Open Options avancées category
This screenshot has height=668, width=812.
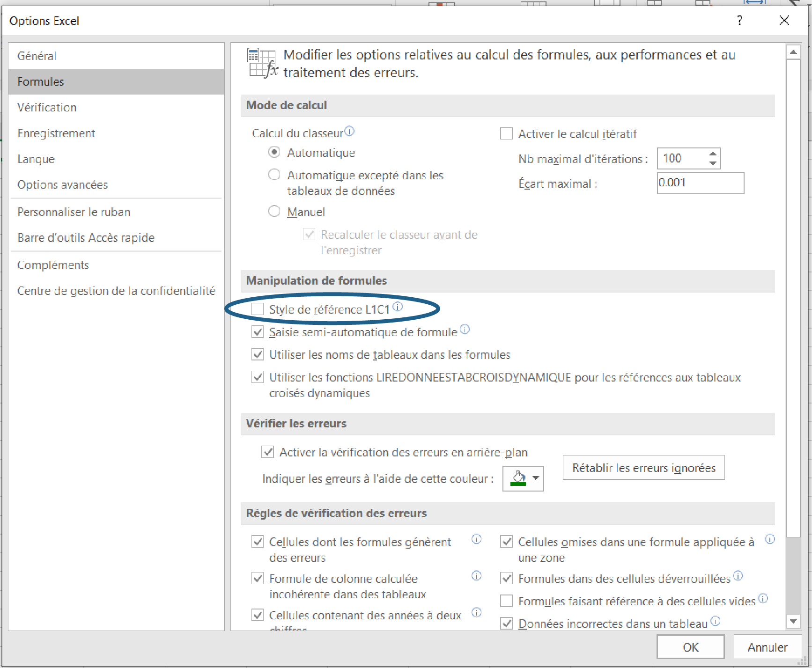tap(116, 184)
